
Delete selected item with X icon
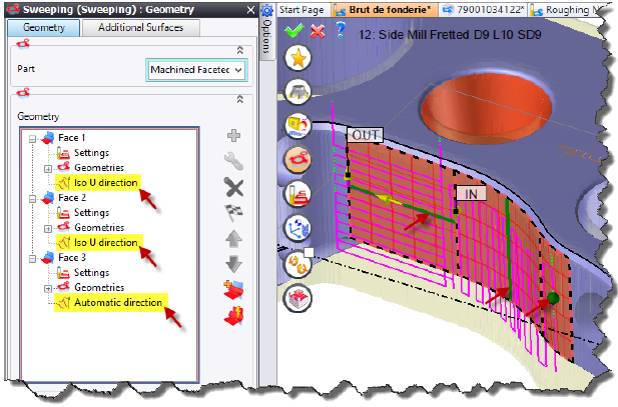tap(234, 187)
